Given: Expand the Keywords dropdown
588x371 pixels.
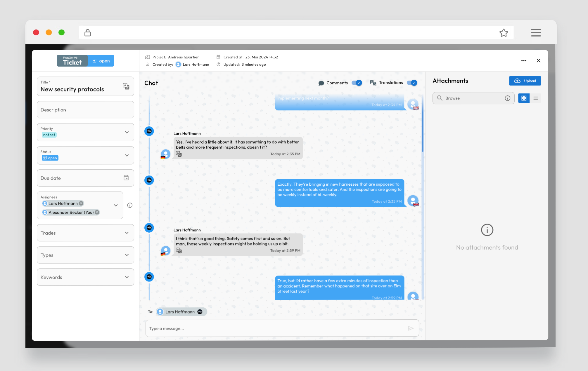Looking at the screenshot, I should [127, 277].
